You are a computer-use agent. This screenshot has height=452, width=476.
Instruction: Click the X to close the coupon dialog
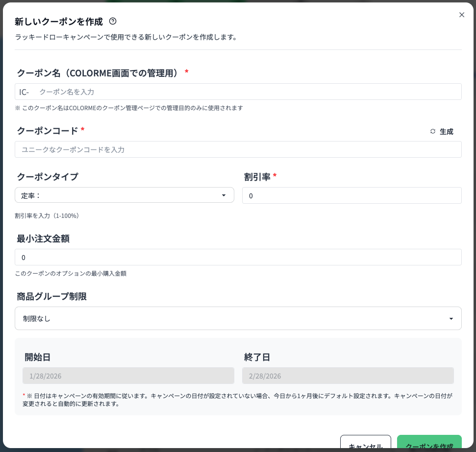462,15
